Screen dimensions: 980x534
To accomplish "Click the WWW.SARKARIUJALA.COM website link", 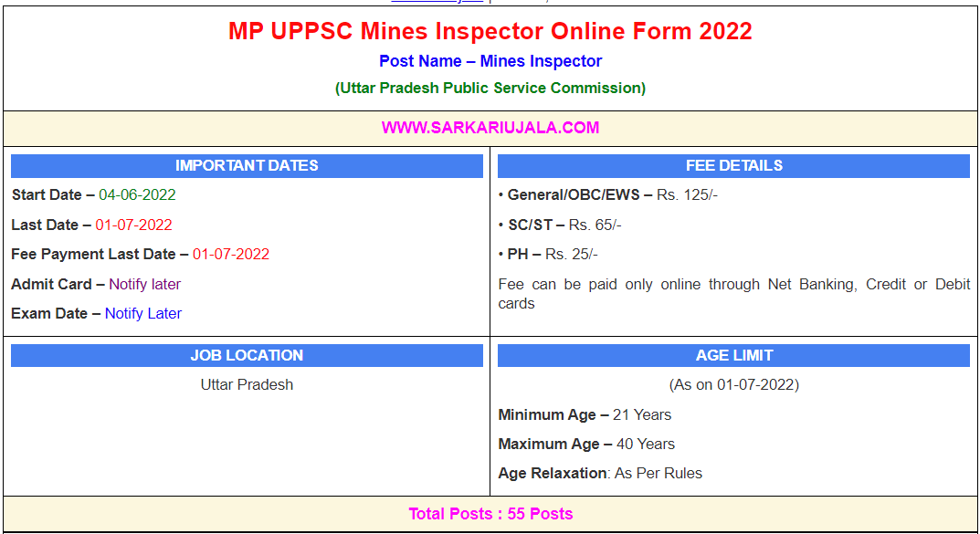I will tap(490, 128).
